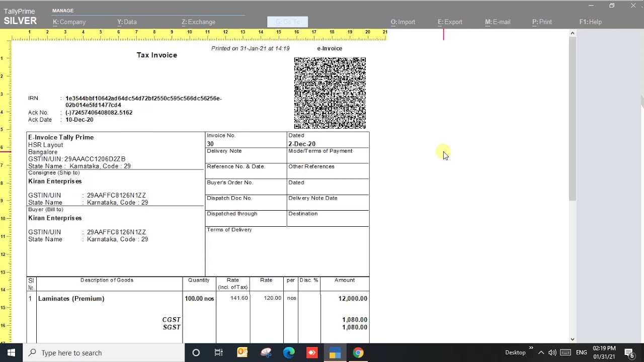Viewport: 644px width, 362px height.
Task: Open F1: Help
Action: tap(590, 22)
